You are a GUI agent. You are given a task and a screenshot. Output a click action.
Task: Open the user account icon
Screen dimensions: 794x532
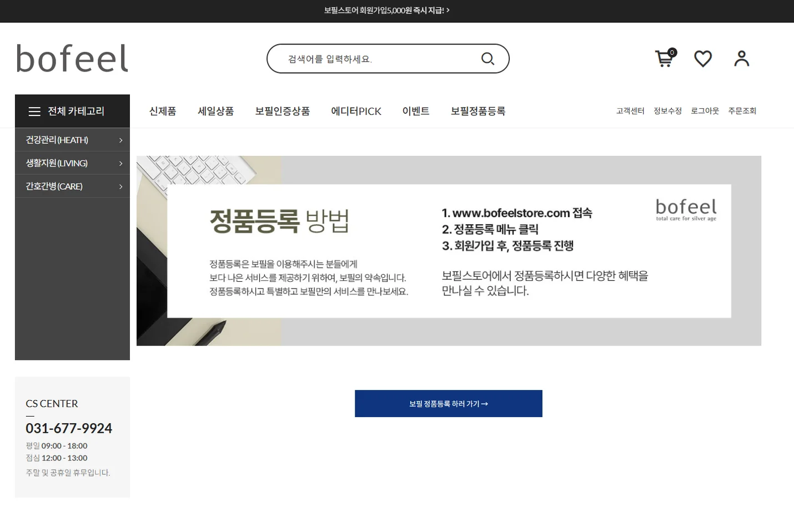pos(742,58)
